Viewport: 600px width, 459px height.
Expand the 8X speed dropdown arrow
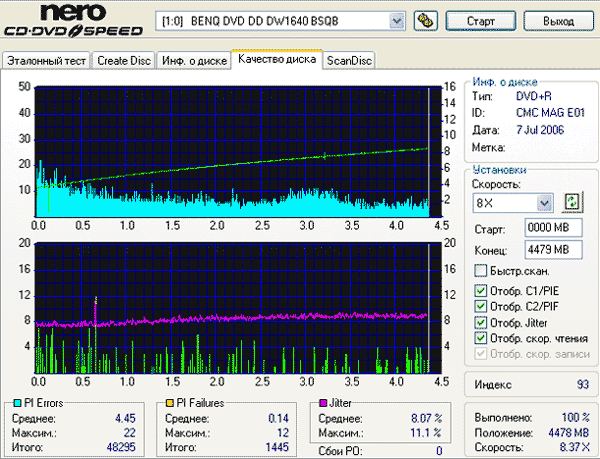pyautogui.click(x=545, y=203)
